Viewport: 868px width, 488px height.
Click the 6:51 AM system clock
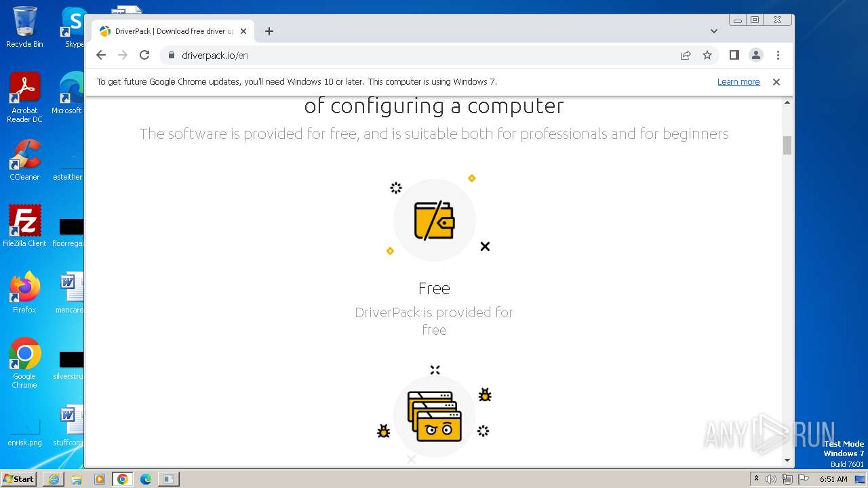[834, 479]
